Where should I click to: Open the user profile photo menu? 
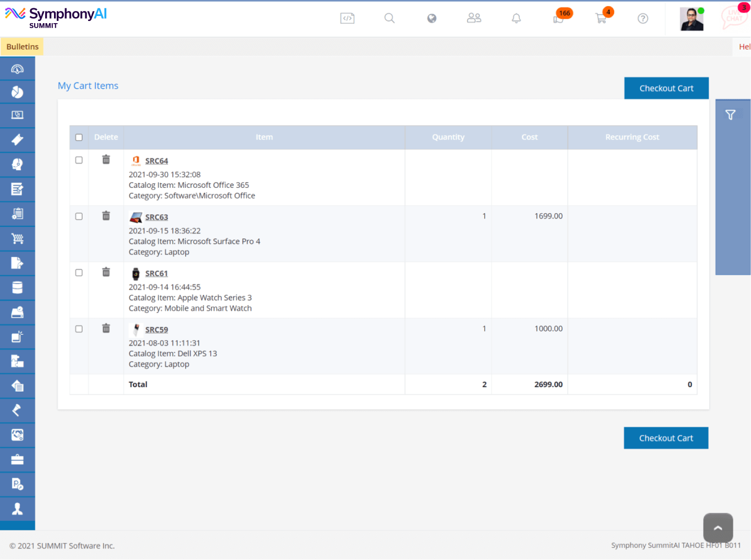pyautogui.click(x=691, y=19)
